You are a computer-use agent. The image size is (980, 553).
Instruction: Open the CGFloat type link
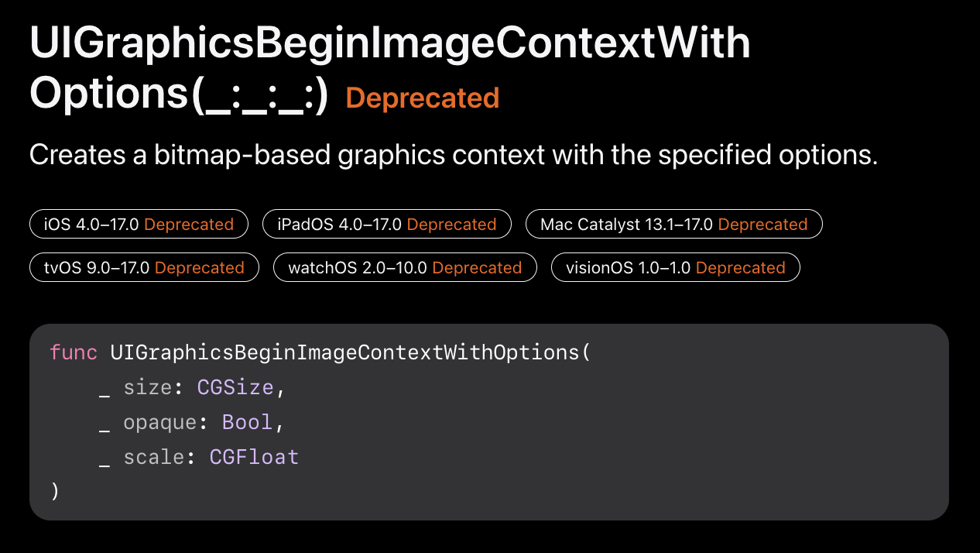(x=254, y=457)
